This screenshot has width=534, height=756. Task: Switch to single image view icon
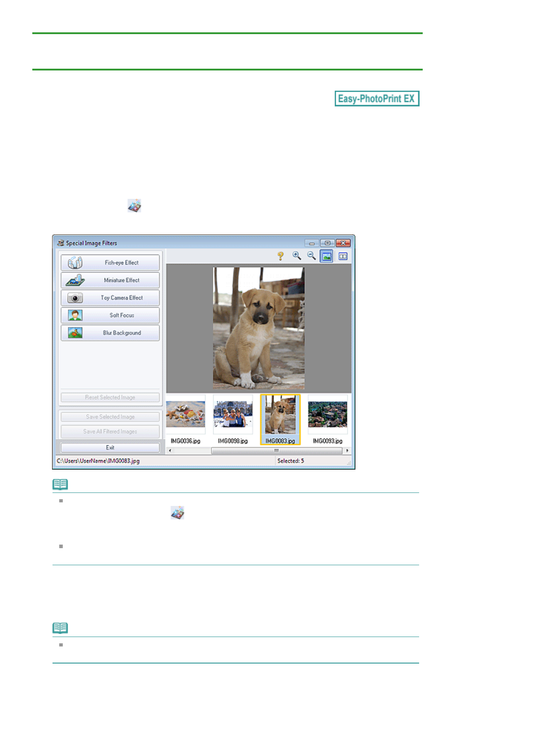click(327, 256)
